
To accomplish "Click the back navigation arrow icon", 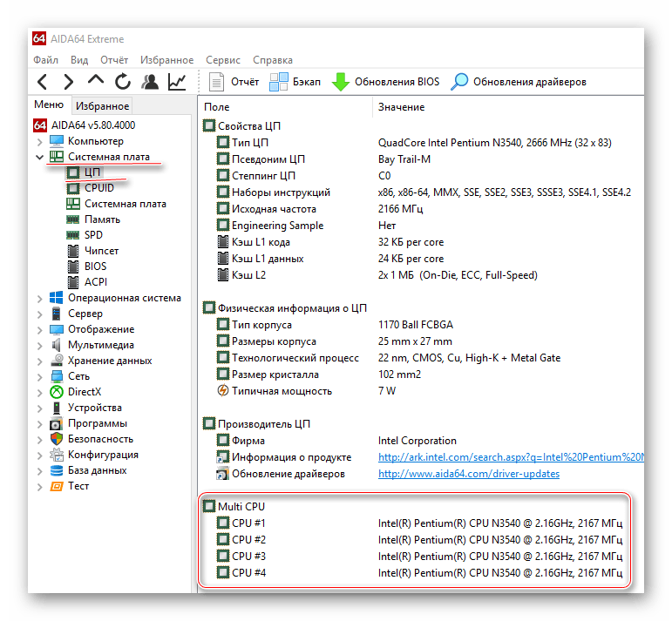I will coord(43,81).
